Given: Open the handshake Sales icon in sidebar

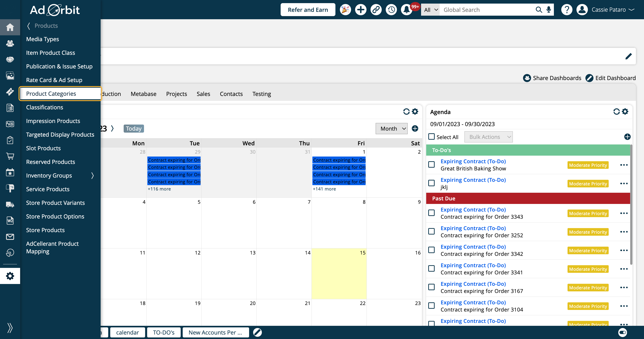Looking at the screenshot, I should click(x=10, y=59).
